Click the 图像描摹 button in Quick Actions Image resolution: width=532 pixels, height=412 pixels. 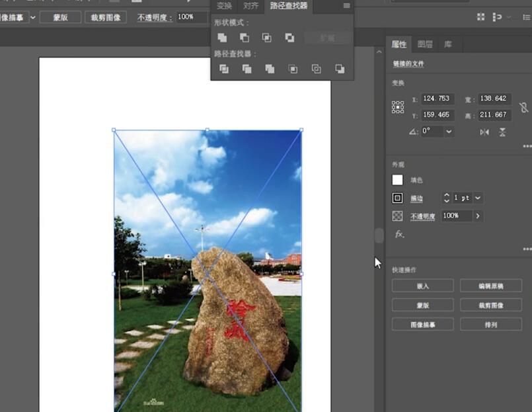(x=422, y=324)
